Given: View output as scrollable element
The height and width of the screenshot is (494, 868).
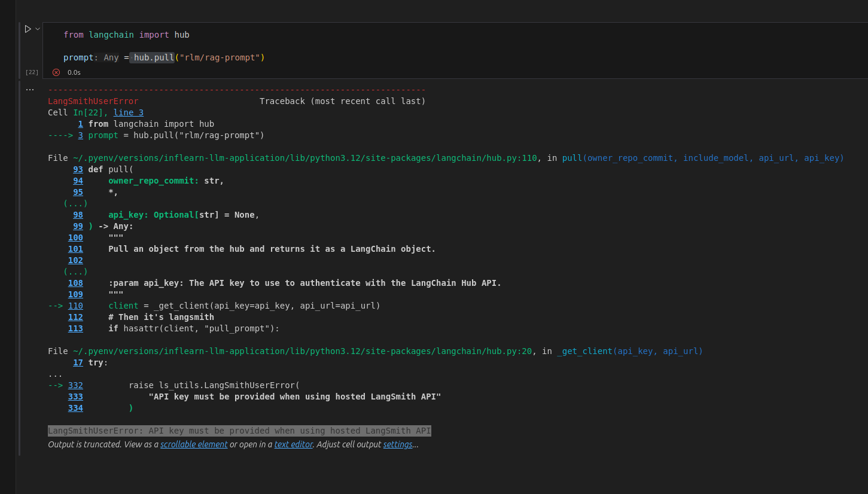Looking at the screenshot, I should [x=194, y=444].
